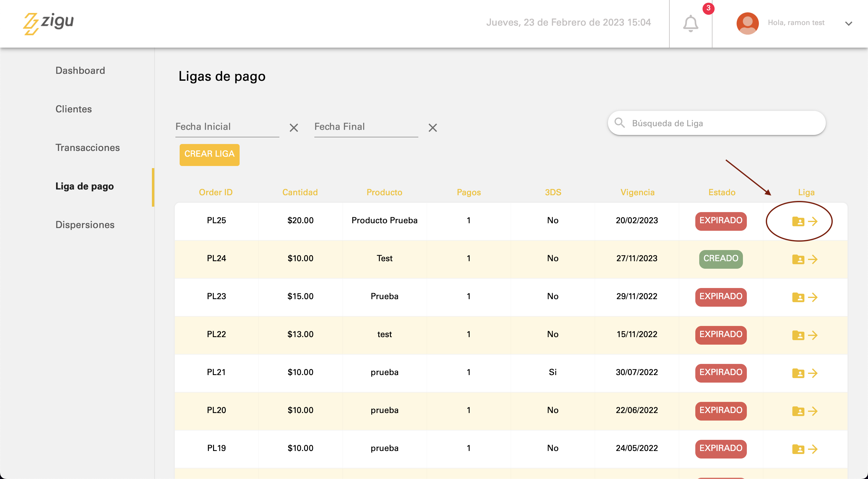Go to Dashboard in sidebar

(x=80, y=70)
